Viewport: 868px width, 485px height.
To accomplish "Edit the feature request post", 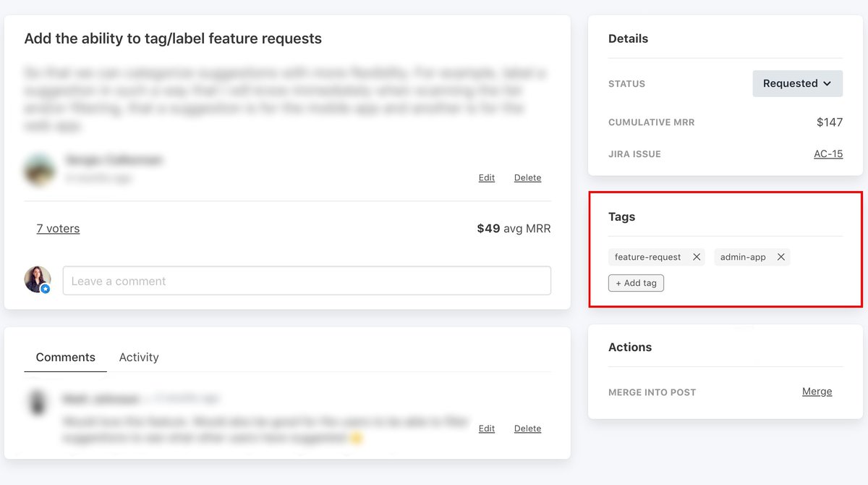I will (487, 177).
